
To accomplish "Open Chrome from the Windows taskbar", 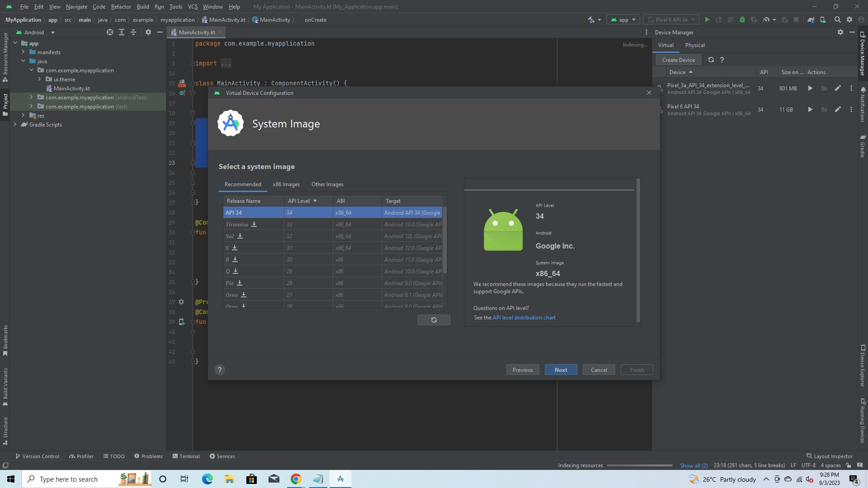I will point(296,479).
